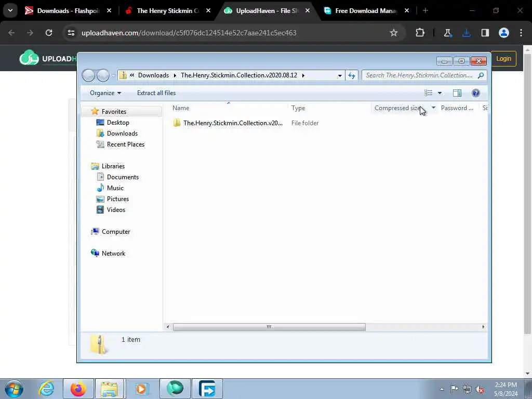Select The.Henry.Stickmin.Collection folder row

coord(233,123)
